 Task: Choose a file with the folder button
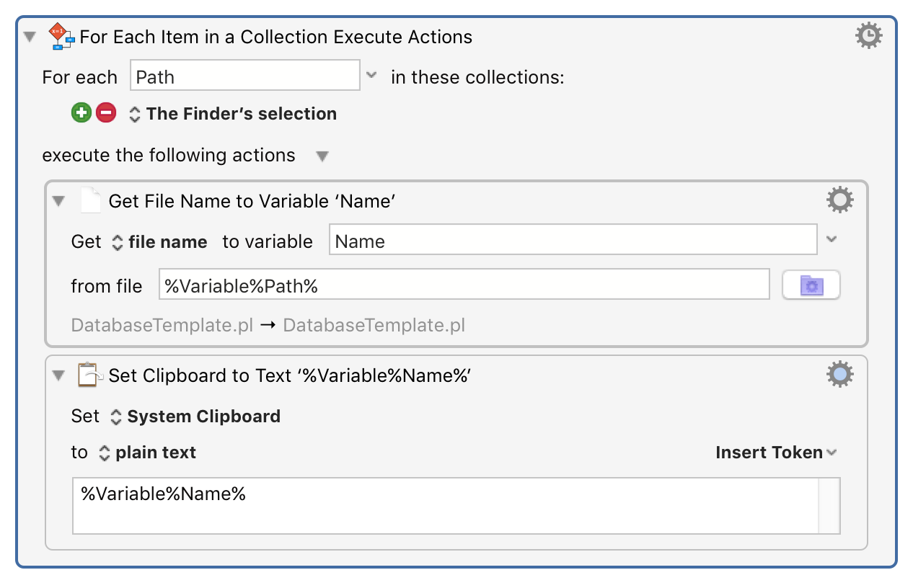tap(811, 285)
